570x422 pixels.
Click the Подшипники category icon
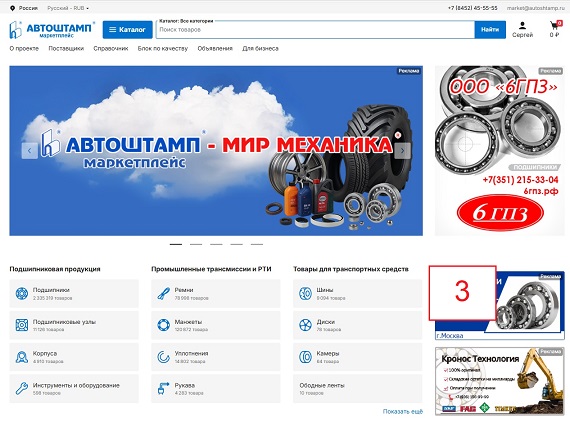[x=21, y=293]
